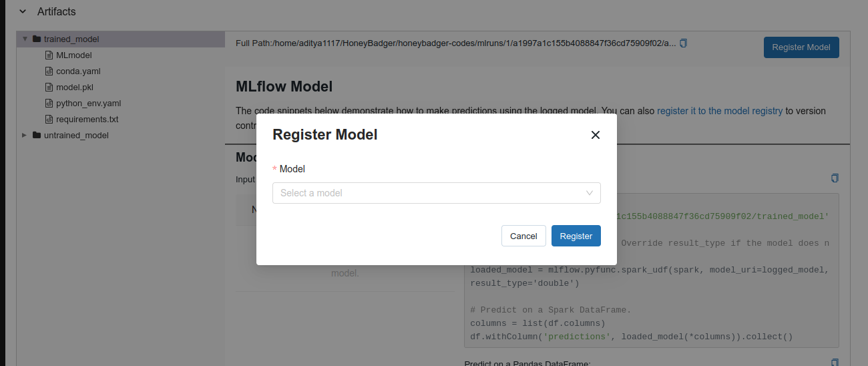Copy the Pandas DataFrame code snippet
Screen dimensions: 868x366
[835, 362]
